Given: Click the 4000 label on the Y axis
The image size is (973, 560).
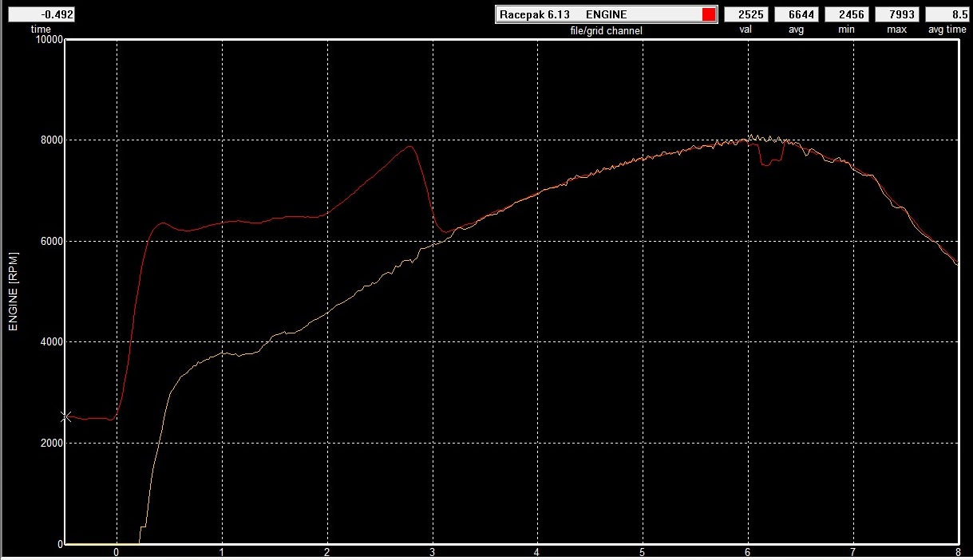Looking at the screenshot, I should click(52, 342).
